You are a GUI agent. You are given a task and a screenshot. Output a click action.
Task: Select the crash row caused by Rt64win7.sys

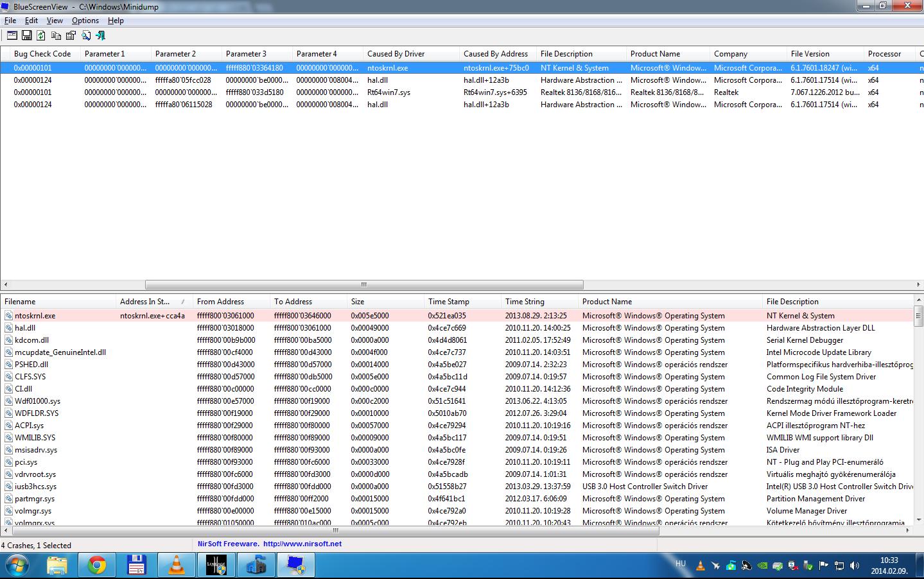coord(462,92)
